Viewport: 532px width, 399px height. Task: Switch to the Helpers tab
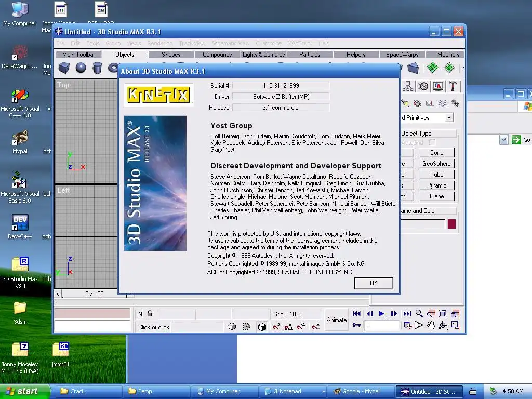pyautogui.click(x=356, y=54)
